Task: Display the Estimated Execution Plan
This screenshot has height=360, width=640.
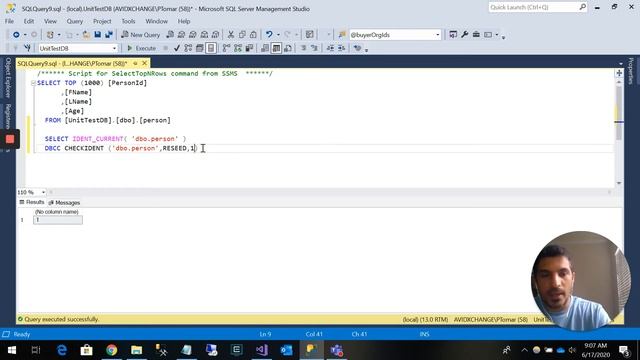Action: point(188,48)
